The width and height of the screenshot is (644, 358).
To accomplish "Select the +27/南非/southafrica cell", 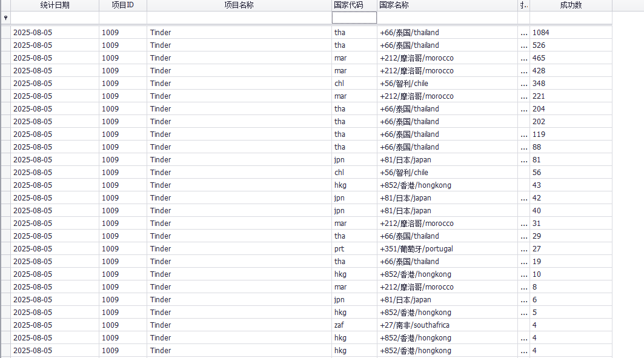I will point(447,325).
